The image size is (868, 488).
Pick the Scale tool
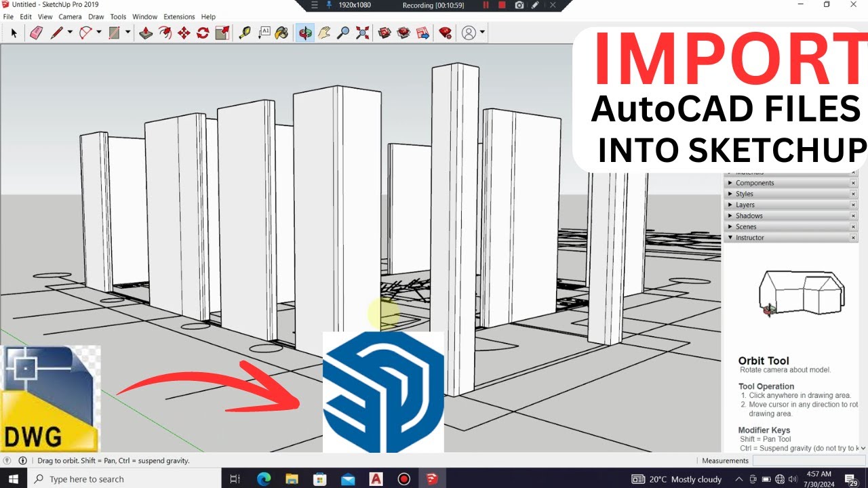[222, 32]
